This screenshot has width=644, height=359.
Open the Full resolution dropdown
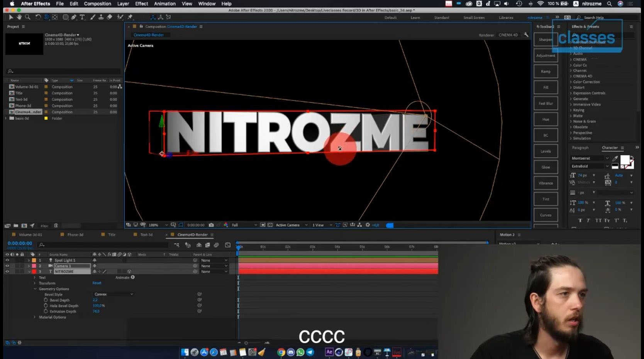click(244, 225)
